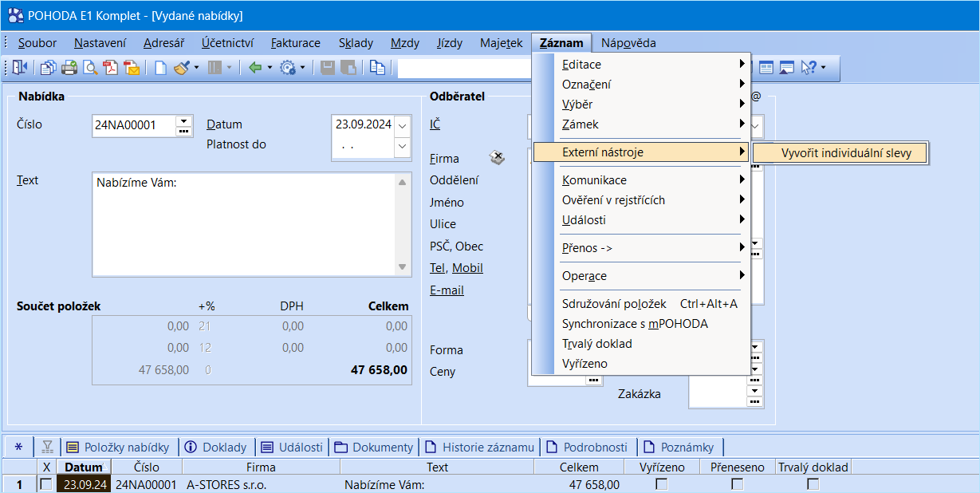
Task: Click the exit door icon in toolbar
Action: click(x=19, y=69)
